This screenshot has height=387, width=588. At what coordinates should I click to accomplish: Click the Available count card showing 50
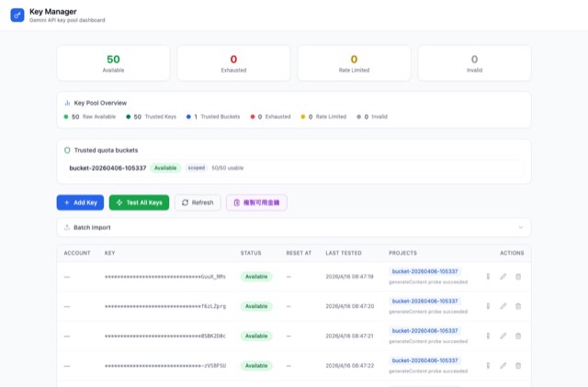pyautogui.click(x=113, y=63)
